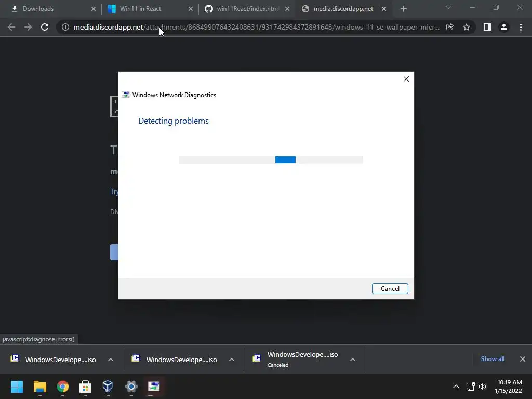The height and width of the screenshot is (399, 532).
Task: Expand options for first .iso download
Action: tap(111, 360)
